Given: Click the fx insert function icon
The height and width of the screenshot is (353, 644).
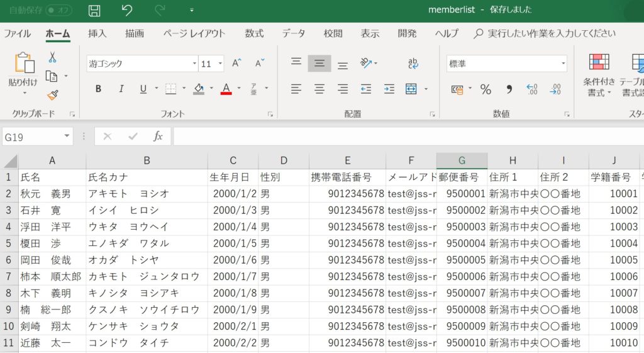Looking at the screenshot, I should point(158,137).
